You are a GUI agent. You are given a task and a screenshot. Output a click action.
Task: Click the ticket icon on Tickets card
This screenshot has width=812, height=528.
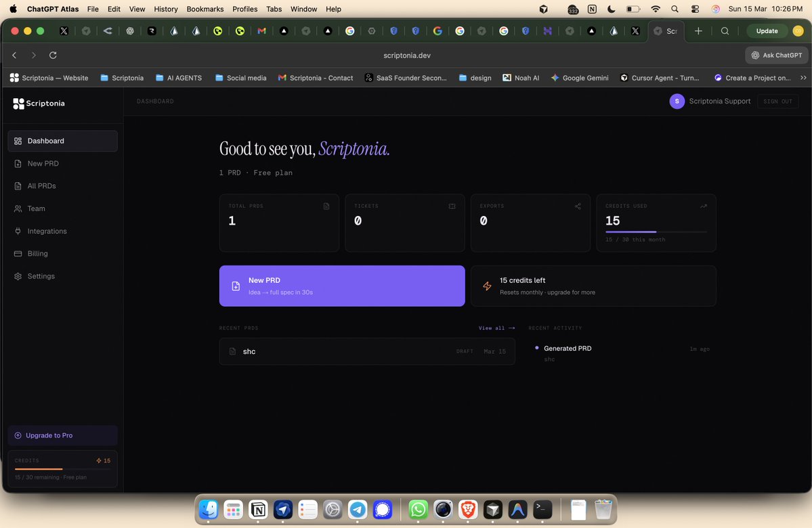coord(452,206)
